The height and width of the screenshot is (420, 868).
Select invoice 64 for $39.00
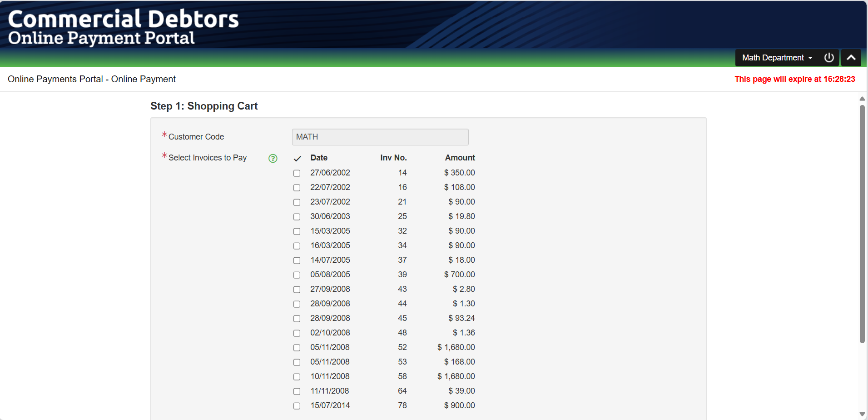pos(297,391)
